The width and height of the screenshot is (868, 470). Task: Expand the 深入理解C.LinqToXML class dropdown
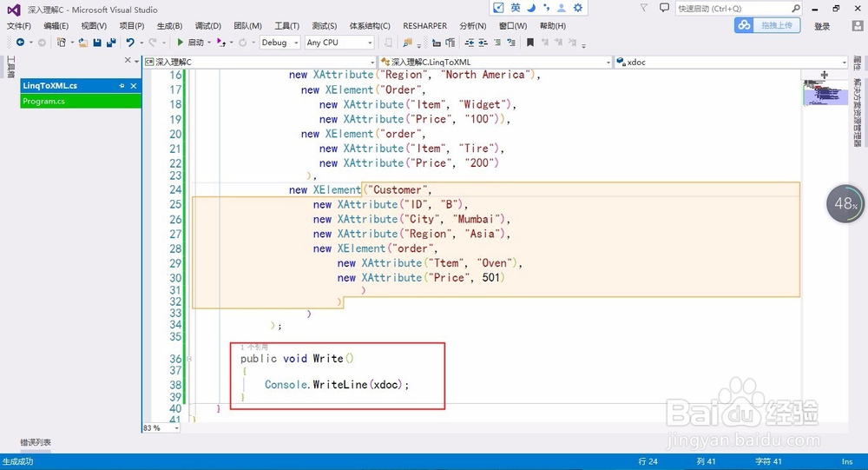[x=608, y=62]
